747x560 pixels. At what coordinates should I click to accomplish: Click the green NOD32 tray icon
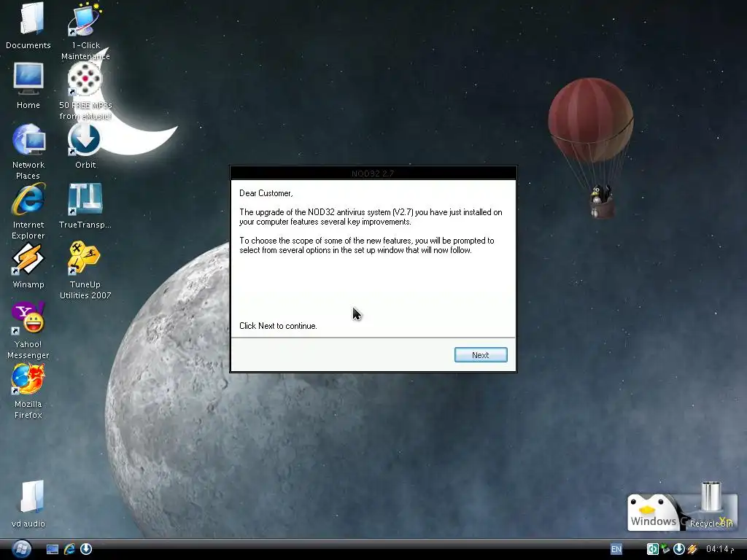coord(652,550)
